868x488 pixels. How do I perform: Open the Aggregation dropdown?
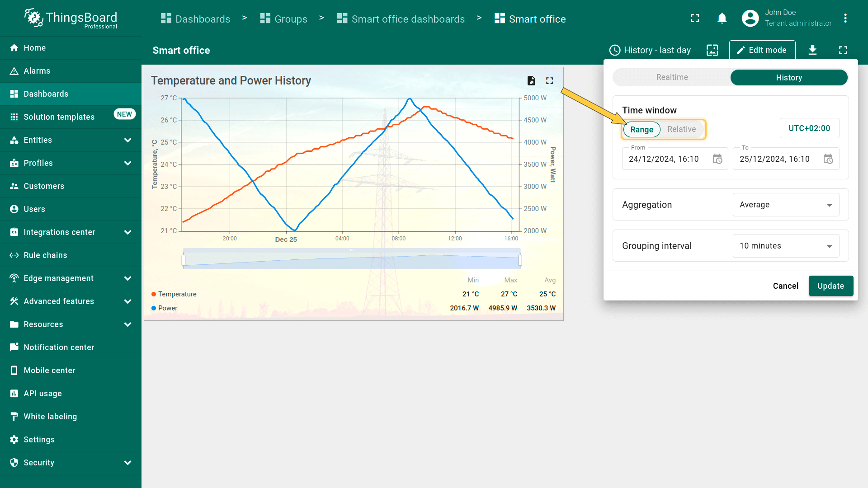(x=786, y=205)
